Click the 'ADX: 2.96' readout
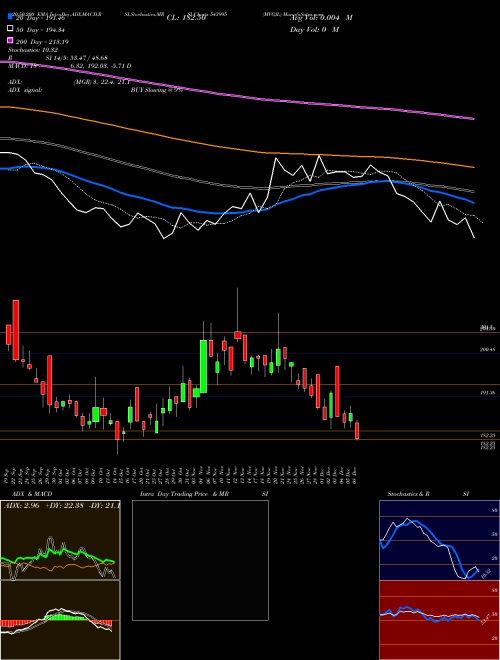The image size is (500, 660). click(21, 505)
